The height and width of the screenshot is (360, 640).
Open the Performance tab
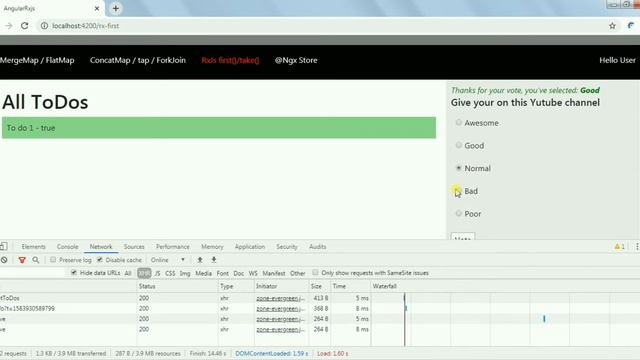173,247
